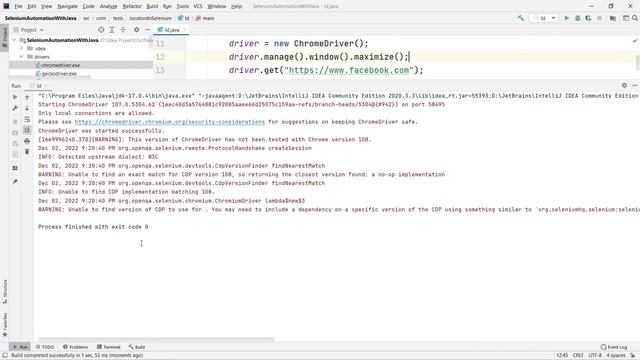The image size is (640, 360).
Task: Collapse the drivers folder
Action: [22, 57]
